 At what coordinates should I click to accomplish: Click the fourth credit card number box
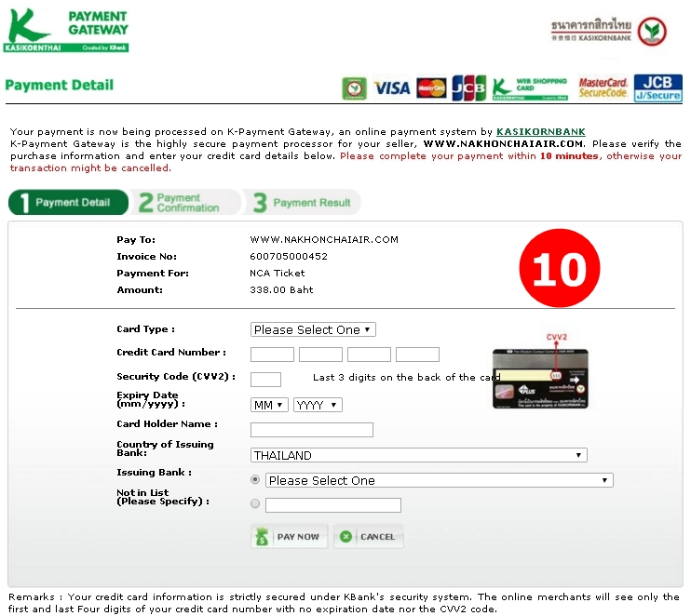pyautogui.click(x=417, y=355)
